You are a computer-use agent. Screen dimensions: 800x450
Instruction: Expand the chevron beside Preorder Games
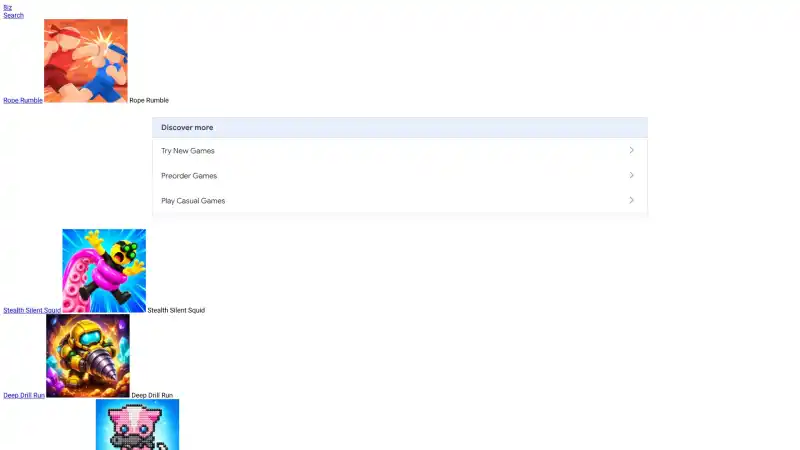tap(631, 176)
